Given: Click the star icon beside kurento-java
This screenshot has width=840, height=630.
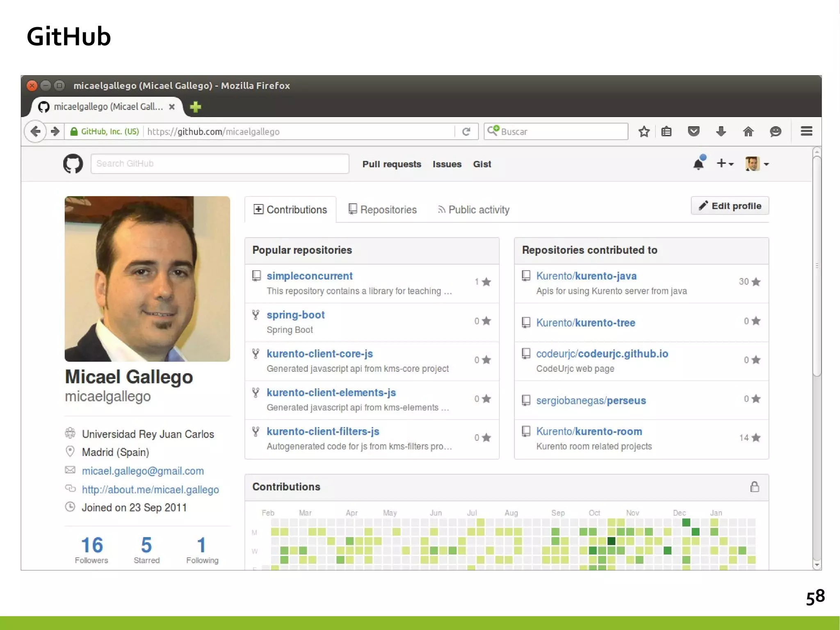Looking at the screenshot, I should pyautogui.click(x=756, y=282).
